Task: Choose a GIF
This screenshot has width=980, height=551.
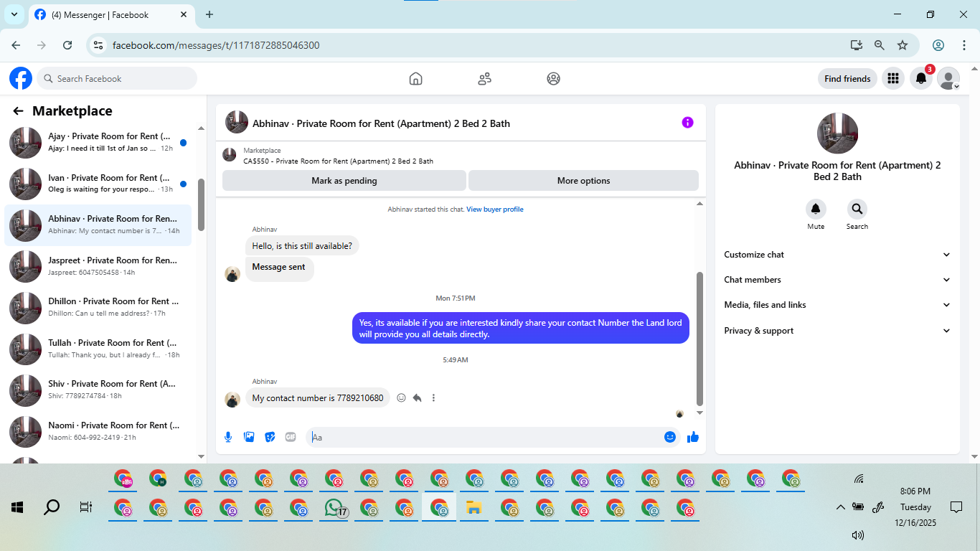Action: click(291, 437)
